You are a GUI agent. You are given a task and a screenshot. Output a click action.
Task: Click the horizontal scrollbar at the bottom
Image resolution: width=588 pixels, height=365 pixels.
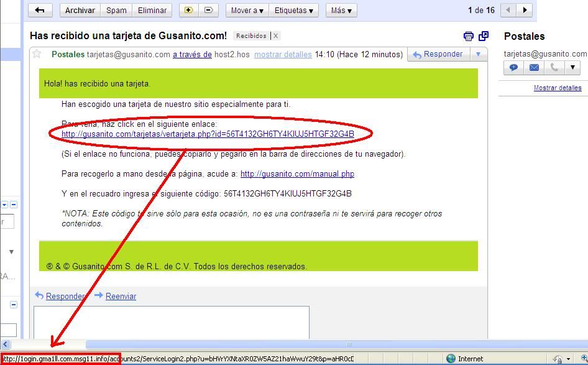tap(348, 344)
